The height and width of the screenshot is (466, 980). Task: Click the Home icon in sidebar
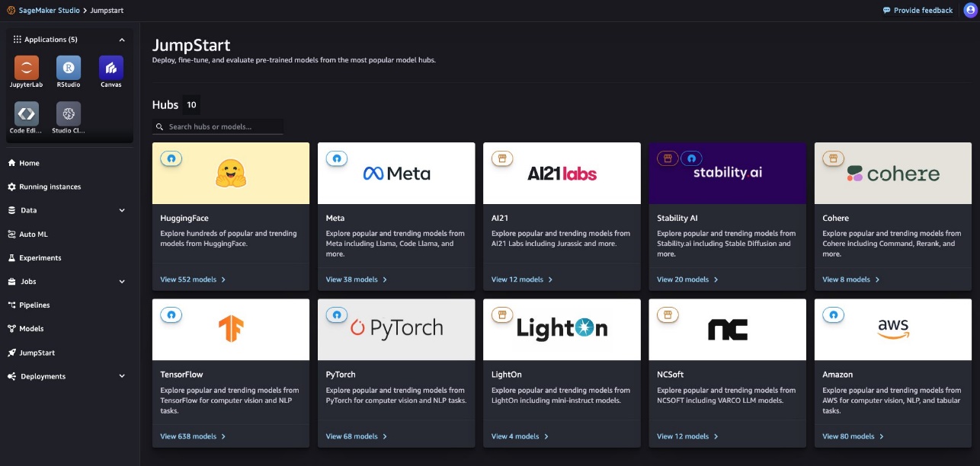tap(11, 163)
